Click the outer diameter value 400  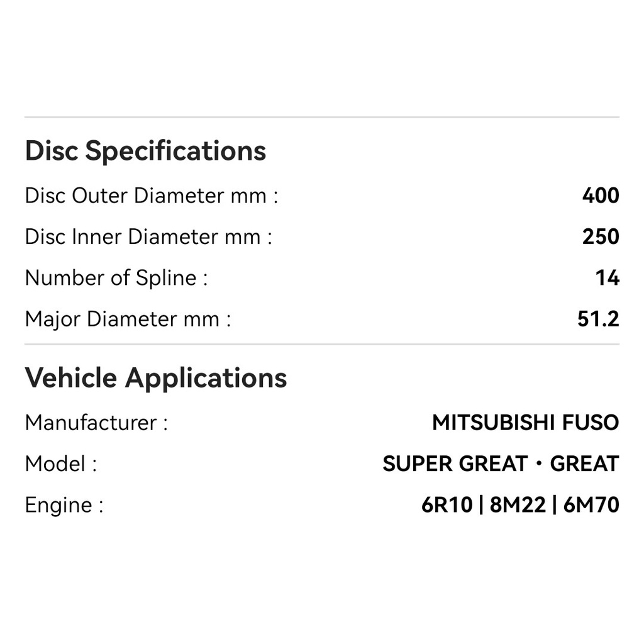pos(601,196)
